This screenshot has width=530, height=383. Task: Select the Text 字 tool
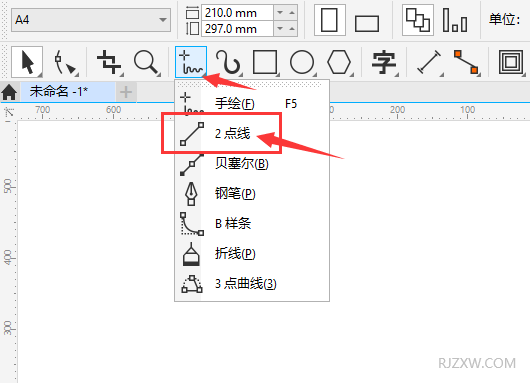[384, 62]
